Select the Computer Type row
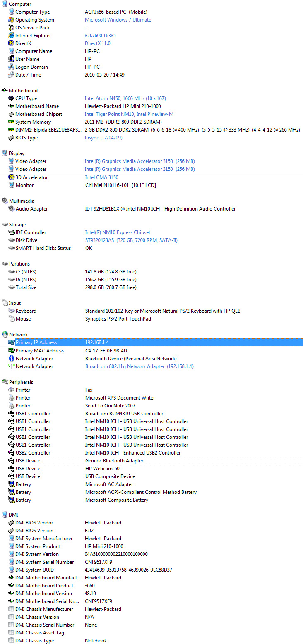This screenshot has width=303, height=644. click(151, 12)
